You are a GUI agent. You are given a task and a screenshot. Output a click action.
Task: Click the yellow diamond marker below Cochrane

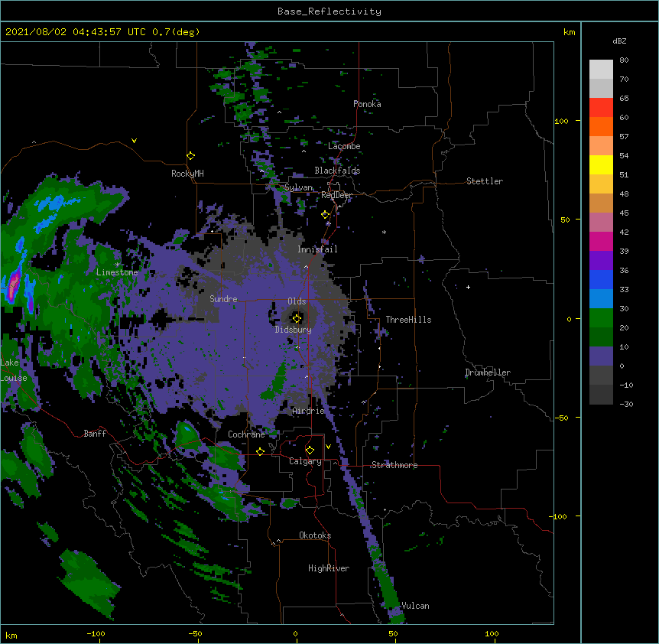(x=260, y=451)
